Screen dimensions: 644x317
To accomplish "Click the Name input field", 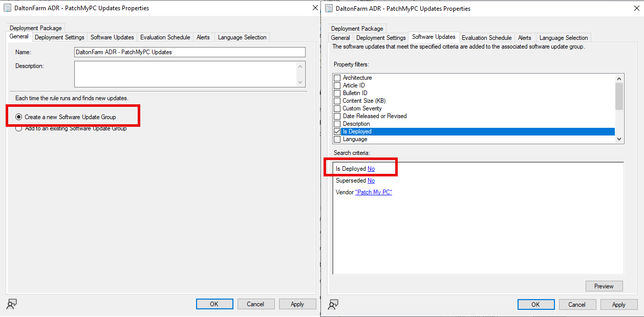I will tap(189, 52).
